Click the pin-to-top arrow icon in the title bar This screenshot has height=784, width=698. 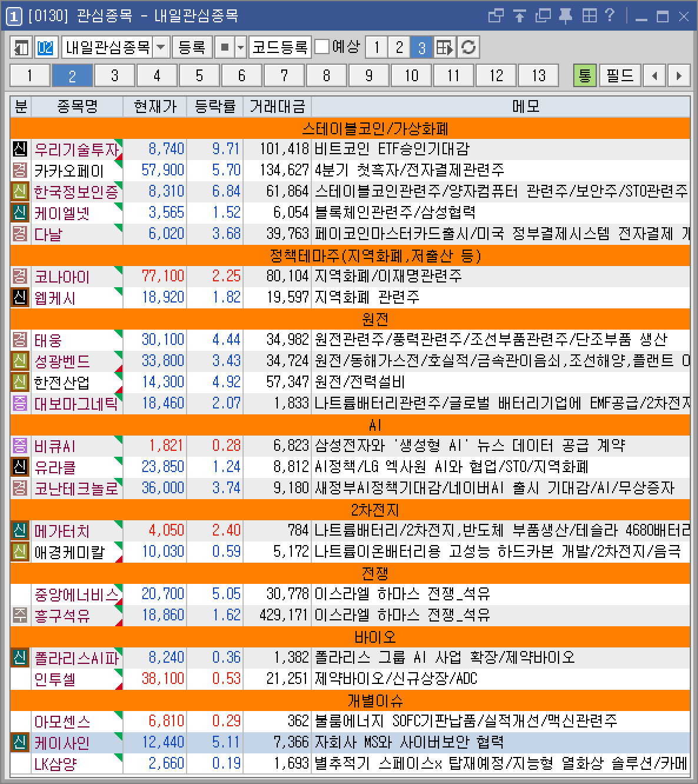(519, 16)
